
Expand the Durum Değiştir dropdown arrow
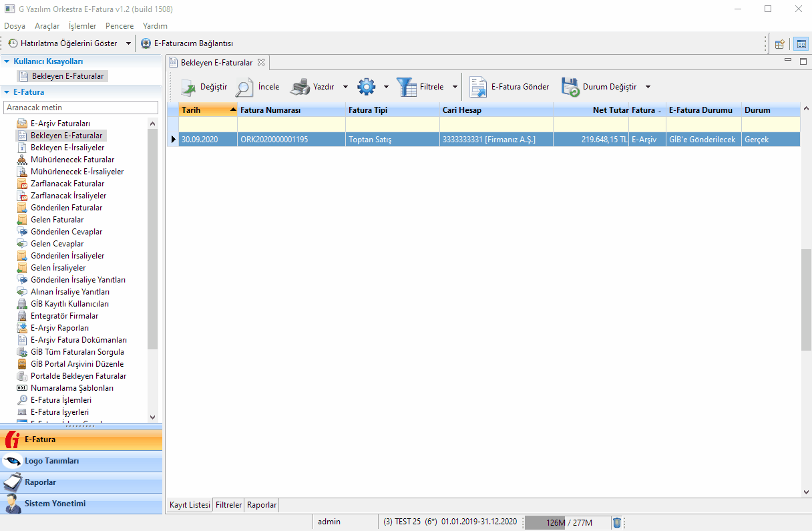click(x=648, y=87)
